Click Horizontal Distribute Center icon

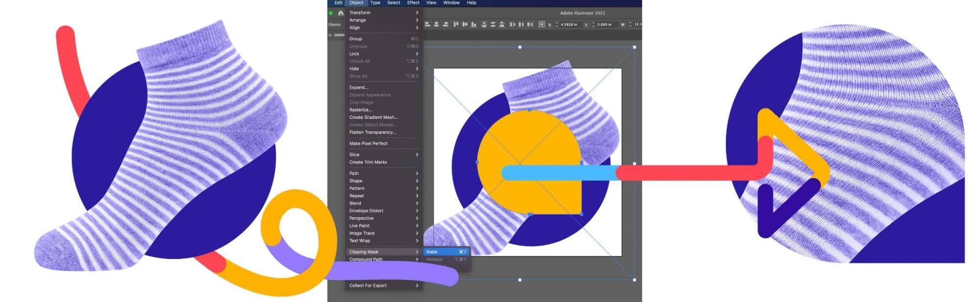coord(521,24)
